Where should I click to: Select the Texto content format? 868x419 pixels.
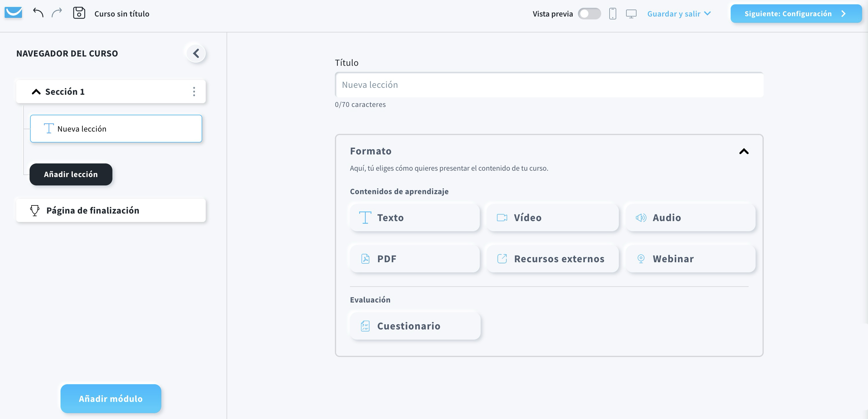tap(415, 217)
